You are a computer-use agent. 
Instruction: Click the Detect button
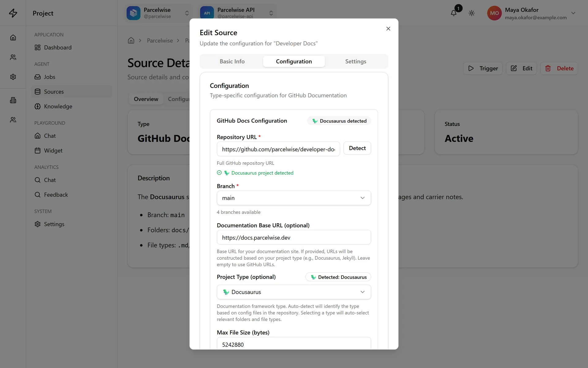pos(357,148)
